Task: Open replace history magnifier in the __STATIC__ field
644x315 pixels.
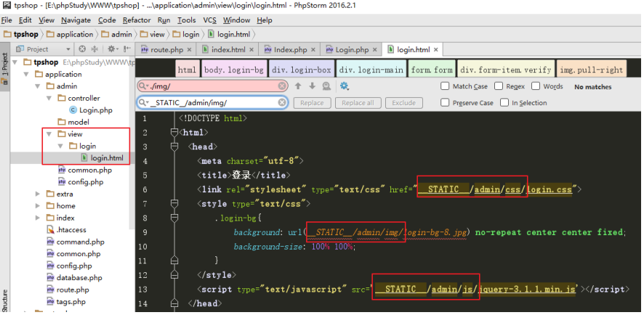Action: pos(145,102)
